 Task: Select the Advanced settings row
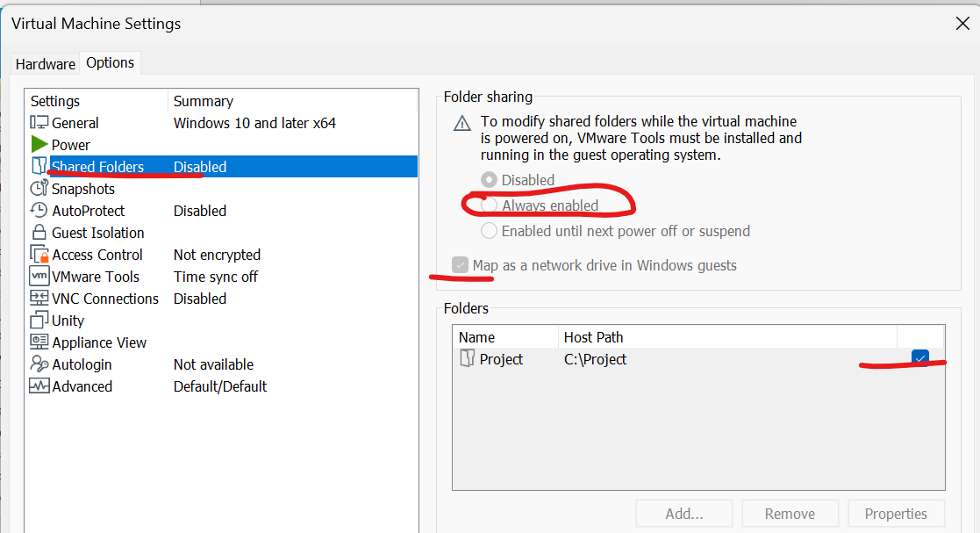221,385
